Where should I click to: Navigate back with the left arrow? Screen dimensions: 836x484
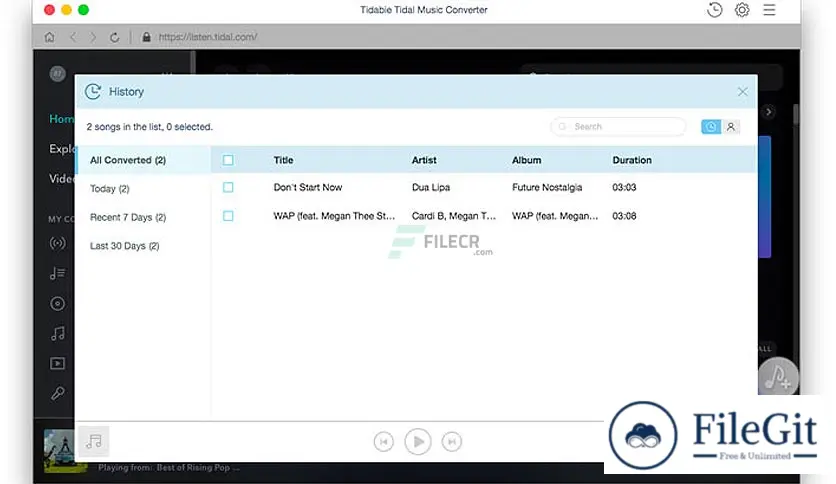73,37
